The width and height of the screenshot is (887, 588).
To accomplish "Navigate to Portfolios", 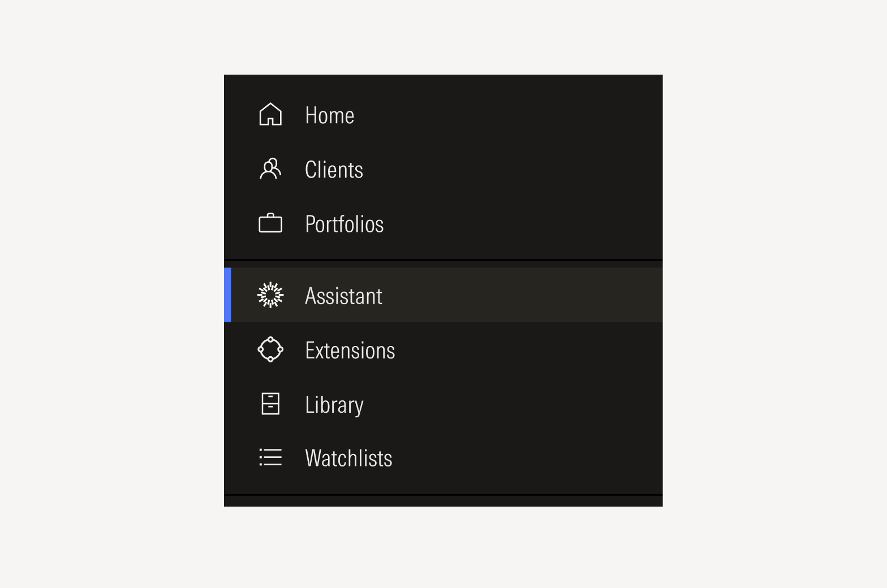I will point(345,223).
